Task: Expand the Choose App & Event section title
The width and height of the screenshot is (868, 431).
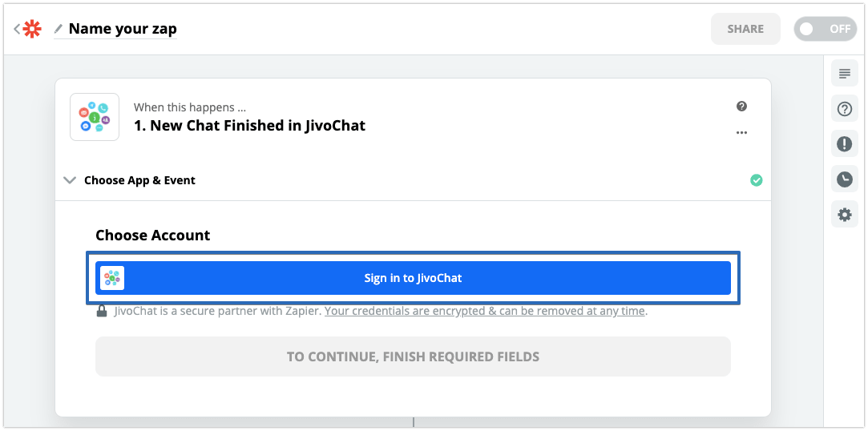Action: click(139, 180)
